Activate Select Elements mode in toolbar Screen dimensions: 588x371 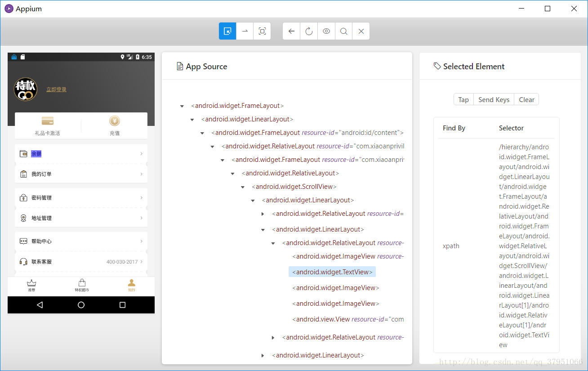pos(227,31)
